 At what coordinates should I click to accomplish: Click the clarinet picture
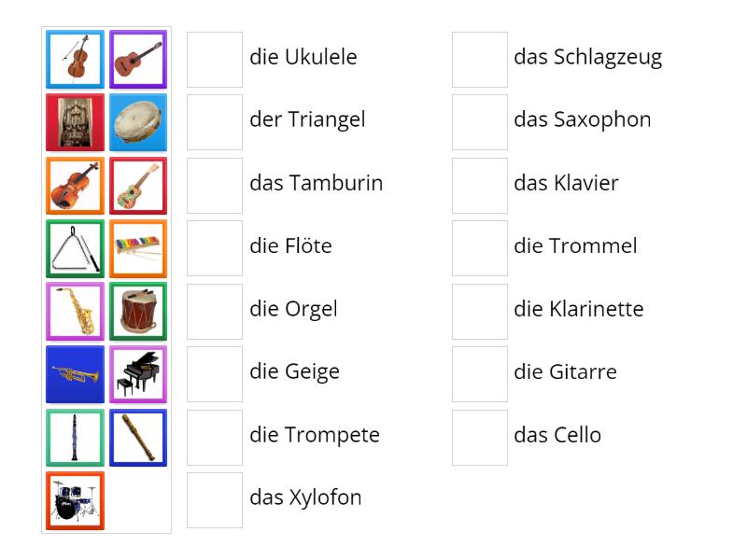tap(74, 437)
